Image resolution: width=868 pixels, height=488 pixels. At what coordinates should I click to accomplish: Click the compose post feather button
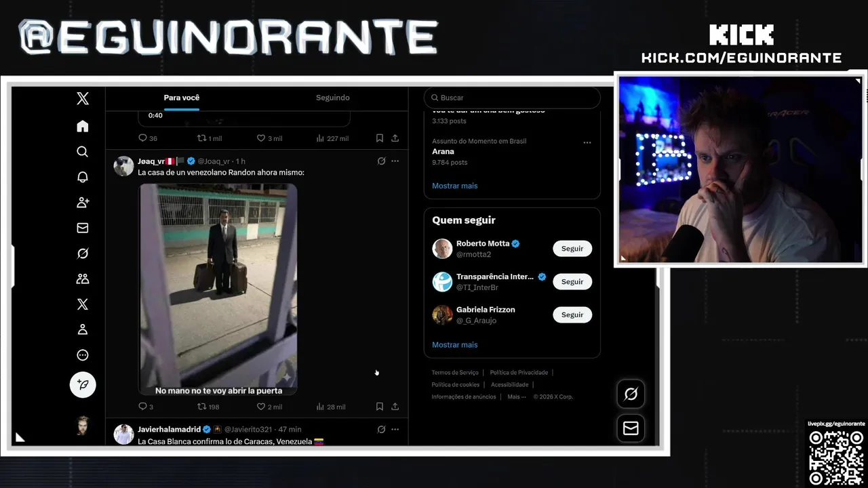[x=83, y=384]
